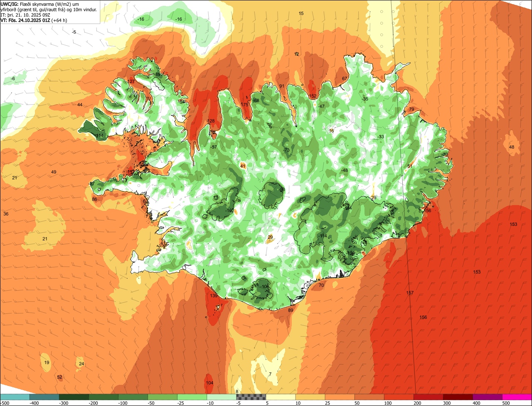Image resolution: width=532 pixels, height=406 pixels.
Task: Click the checkered legend swatch between -5 and 5
Action: [x=251, y=397]
